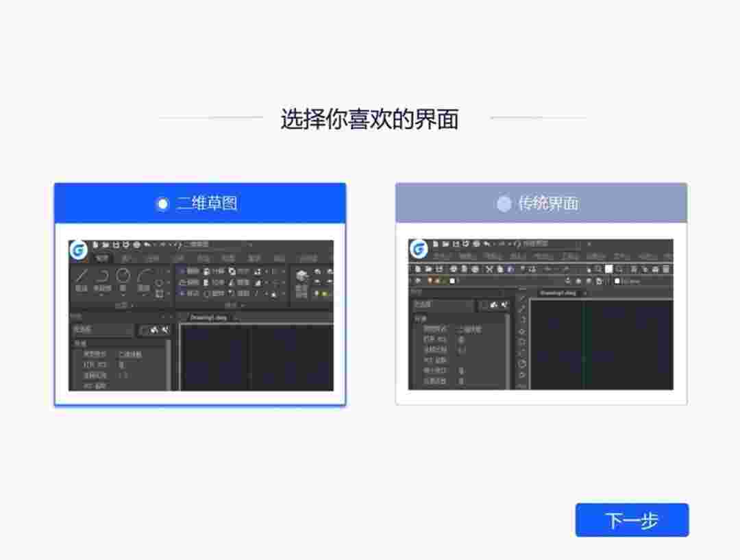Click the Save icon in the quick access toolbar

[x=116, y=245]
